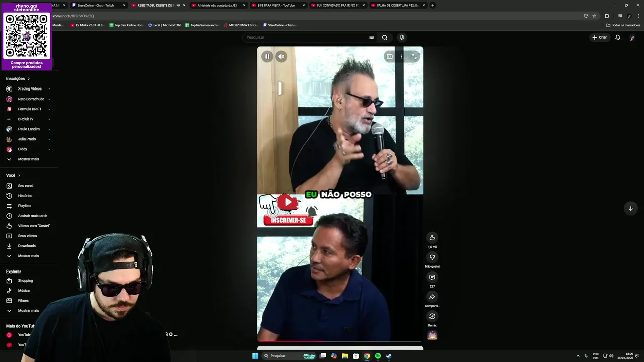Open Excel | Microsoft 365 bookmark
The width and height of the screenshot is (644, 362).
[x=165, y=25]
